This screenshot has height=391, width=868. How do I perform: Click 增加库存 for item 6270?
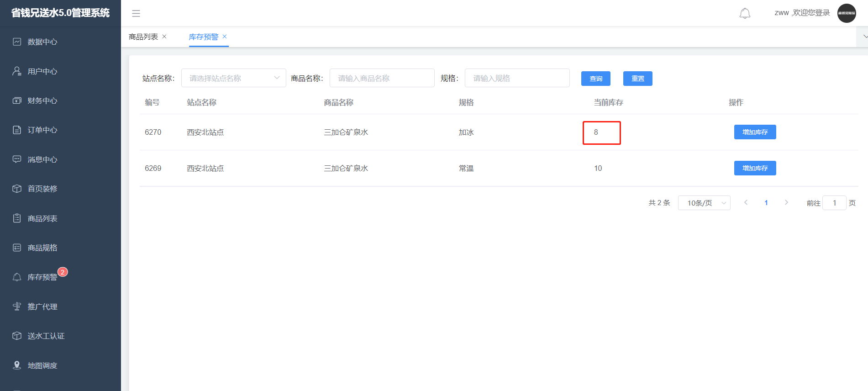click(755, 132)
